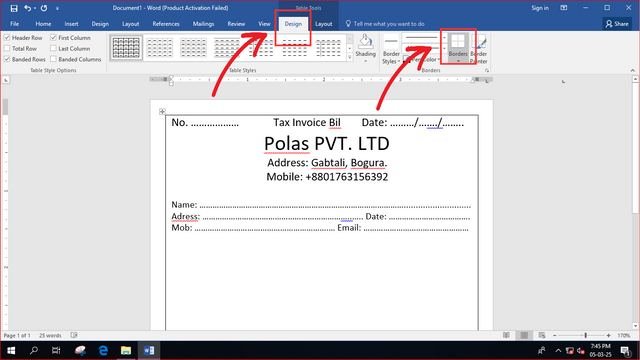Screen dimensions: 640x360
Task: Open the Mailings tab
Action: pyautogui.click(x=203, y=24)
